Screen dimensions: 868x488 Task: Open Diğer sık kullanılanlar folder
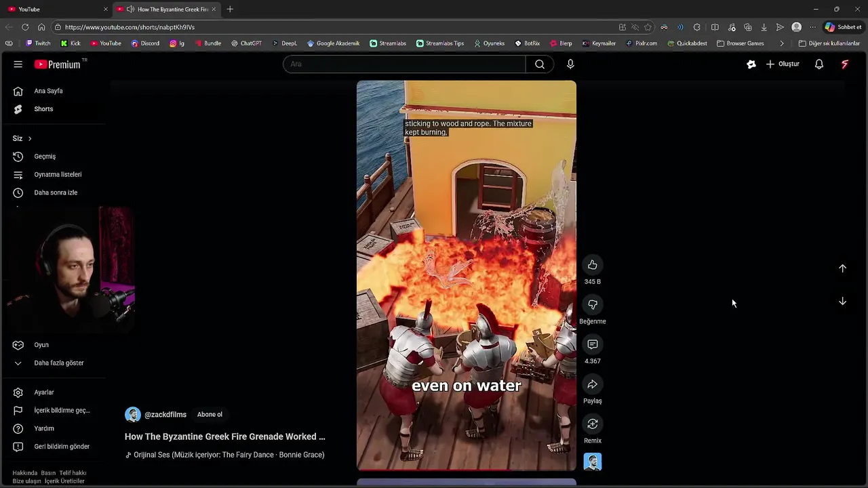click(x=829, y=43)
